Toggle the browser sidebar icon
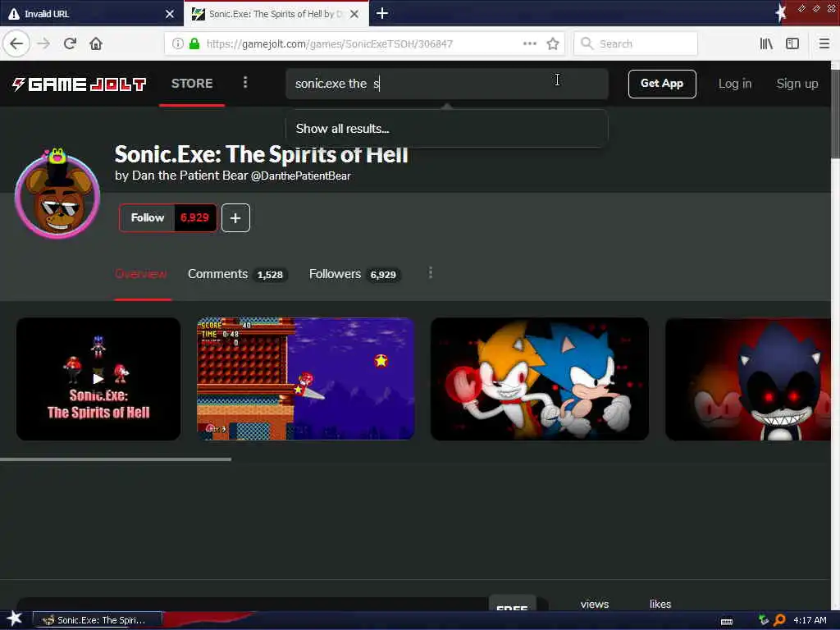The image size is (840, 630). [x=792, y=43]
